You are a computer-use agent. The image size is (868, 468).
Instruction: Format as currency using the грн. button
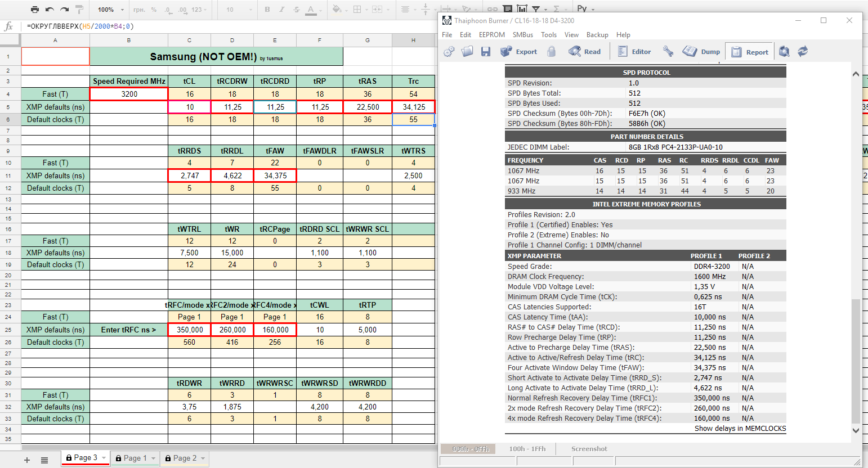(x=139, y=10)
